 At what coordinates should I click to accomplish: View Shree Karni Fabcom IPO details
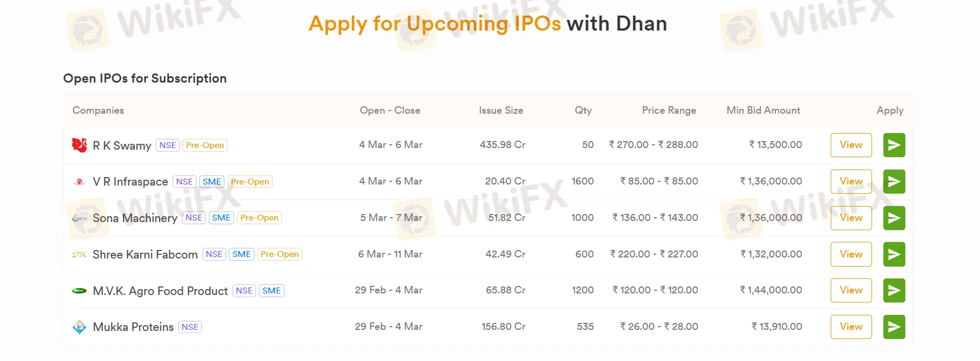coord(851,254)
